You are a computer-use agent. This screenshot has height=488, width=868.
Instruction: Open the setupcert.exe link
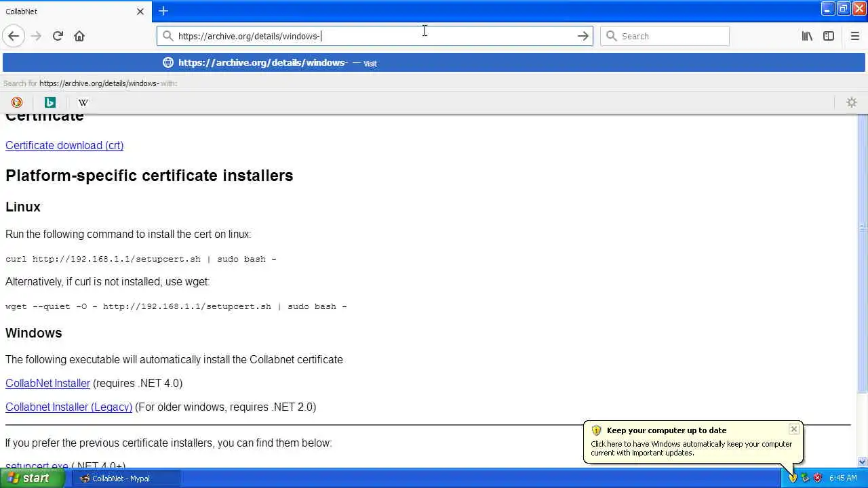coord(37,465)
